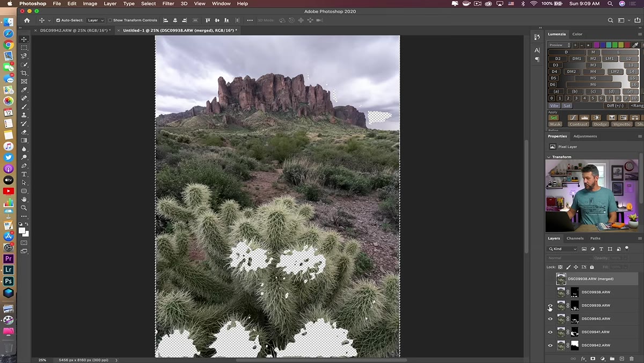This screenshot has width=644, height=363.
Task: Select the Horizontal Type tool
Action: pos(24,174)
